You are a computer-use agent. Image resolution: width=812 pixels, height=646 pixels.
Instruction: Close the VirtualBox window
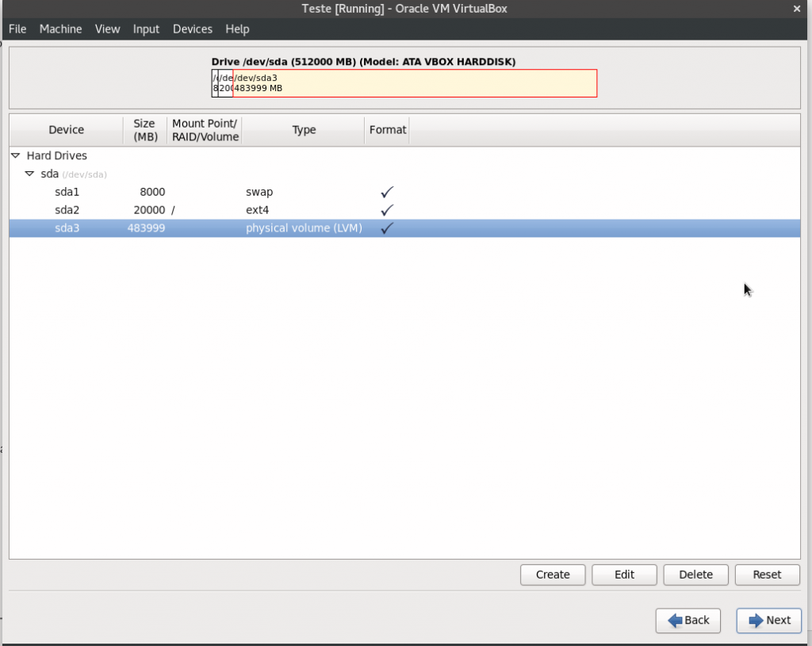(796, 9)
